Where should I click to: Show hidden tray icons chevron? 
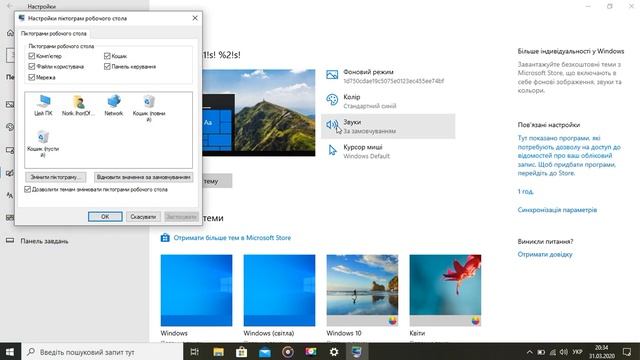(x=529, y=352)
